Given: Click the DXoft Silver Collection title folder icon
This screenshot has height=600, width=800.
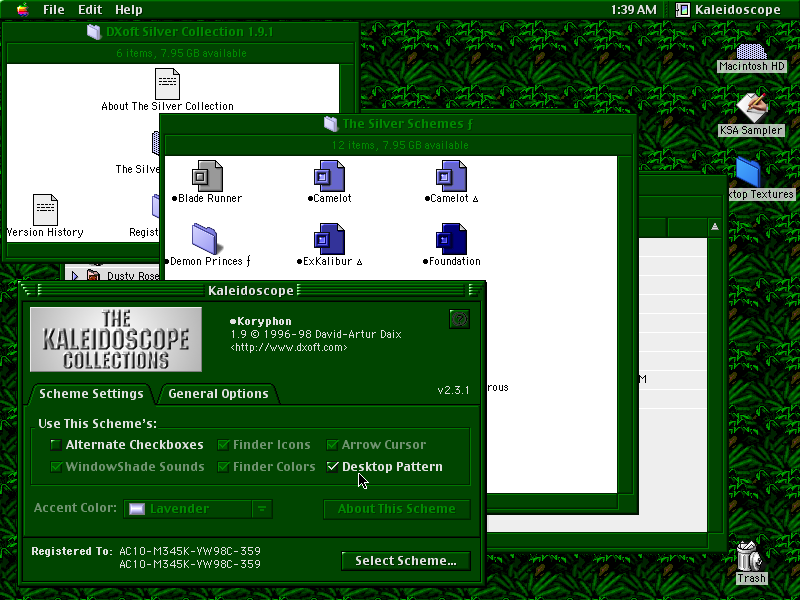Looking at the screenshot, I should click(x=94, y=32).
